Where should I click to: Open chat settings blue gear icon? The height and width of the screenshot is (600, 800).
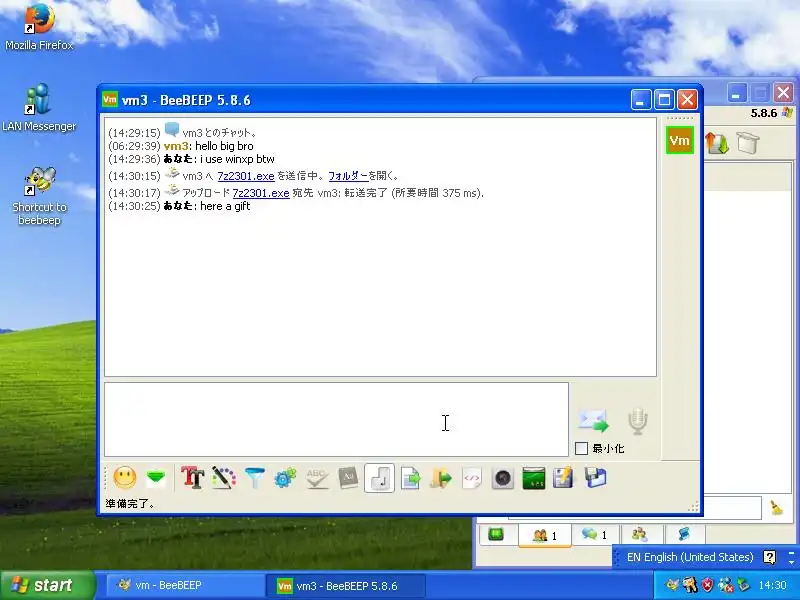click(x=286, y=479)
